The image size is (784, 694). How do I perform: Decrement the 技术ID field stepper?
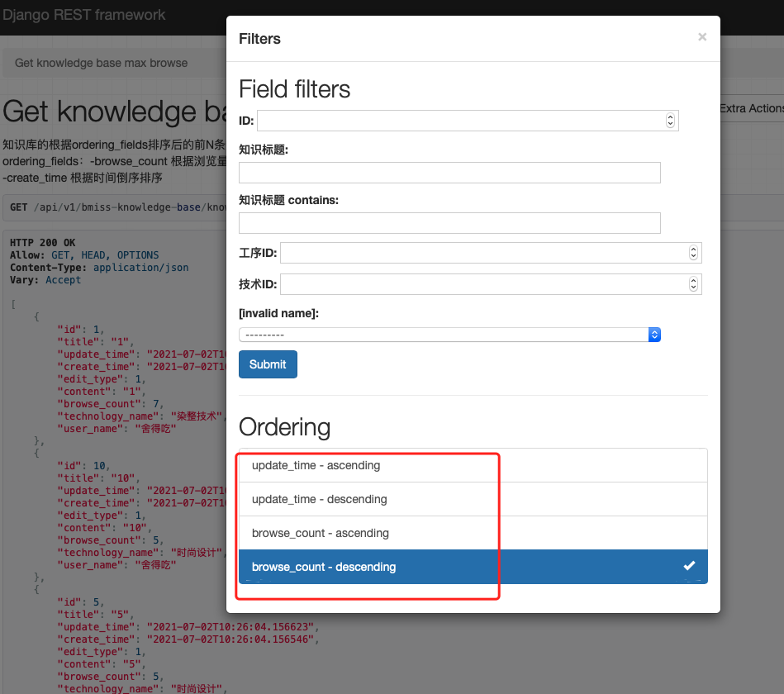click(x=693, y=288)
